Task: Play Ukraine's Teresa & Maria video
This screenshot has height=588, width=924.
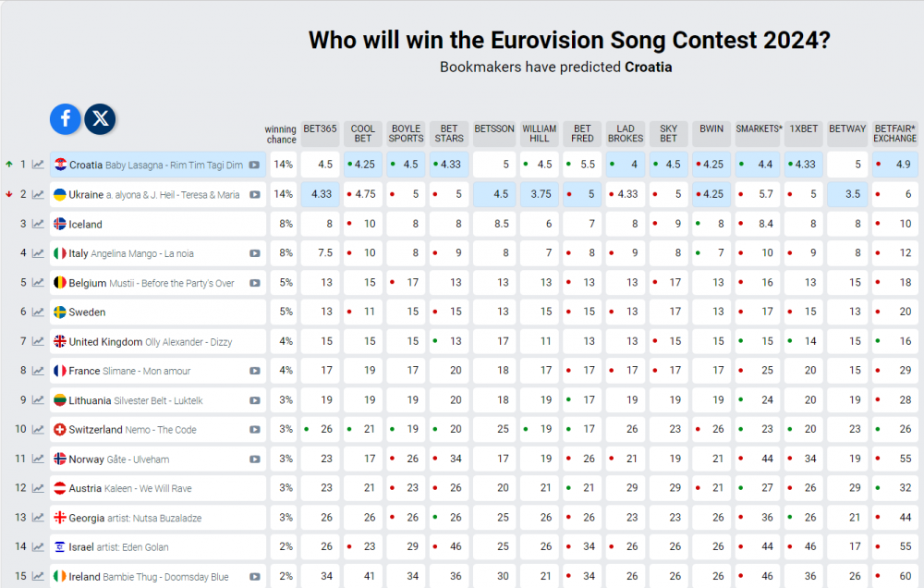Action: click(255, 195)
